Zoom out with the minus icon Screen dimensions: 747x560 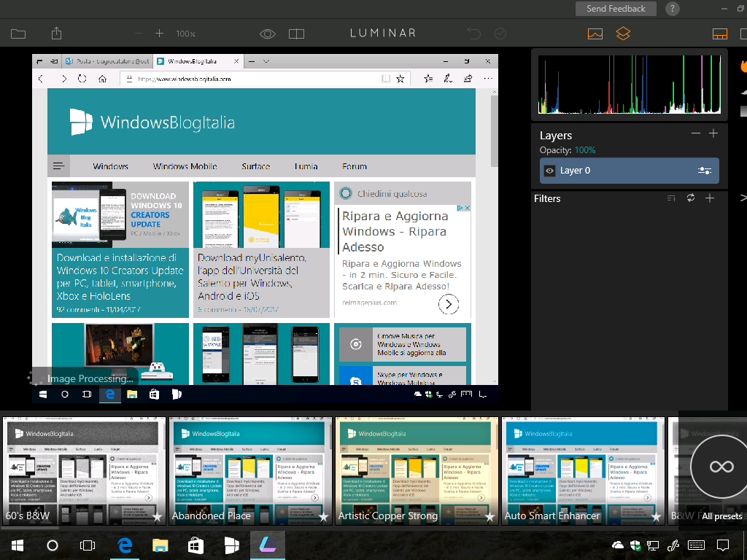[139, 34]
